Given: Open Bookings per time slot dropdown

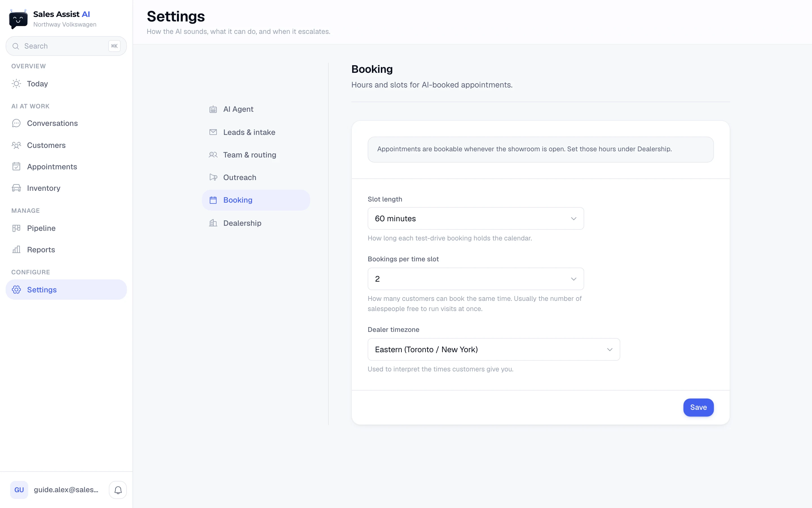Looking at the screenshot, I should [476, 279].
